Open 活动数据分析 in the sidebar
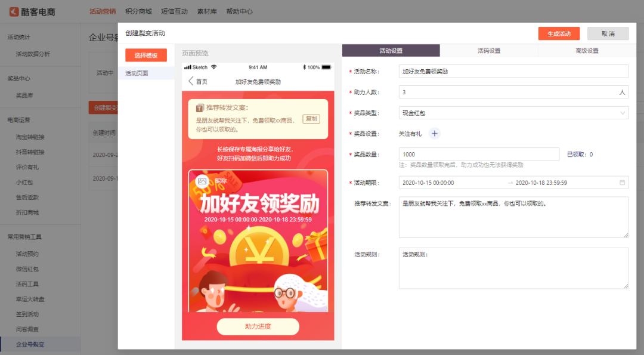The width and height of the screenshot is (644, 355). click(x=33, y=54)
